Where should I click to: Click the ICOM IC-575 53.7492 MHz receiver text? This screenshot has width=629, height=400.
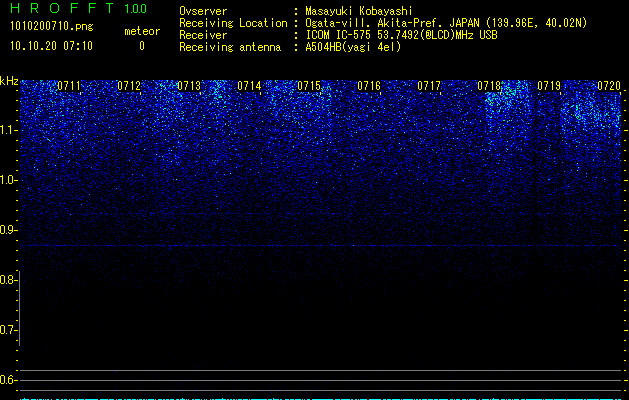click(x=401, y=35)
